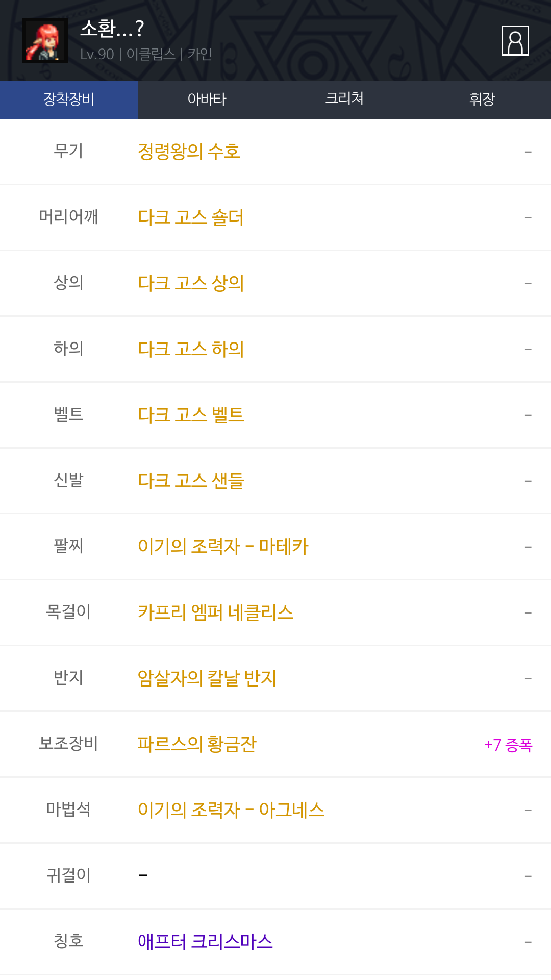
Task: Select 다크 고스 하의 equipment
Action: click(191, 349)
